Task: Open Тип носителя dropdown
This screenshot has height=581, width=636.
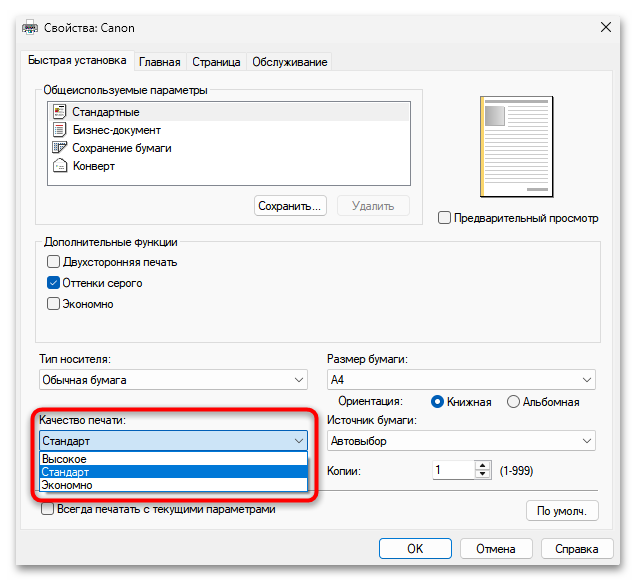Action: click(x=173, y=380)
